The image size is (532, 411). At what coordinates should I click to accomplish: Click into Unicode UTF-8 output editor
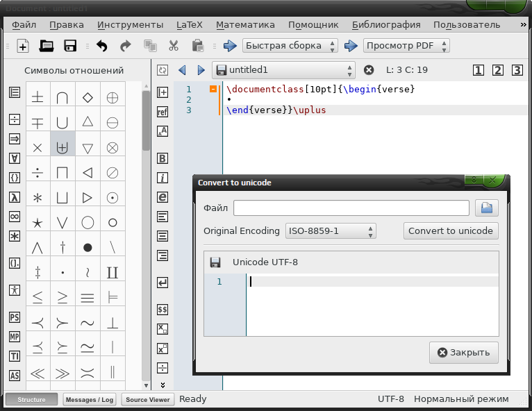372,305
